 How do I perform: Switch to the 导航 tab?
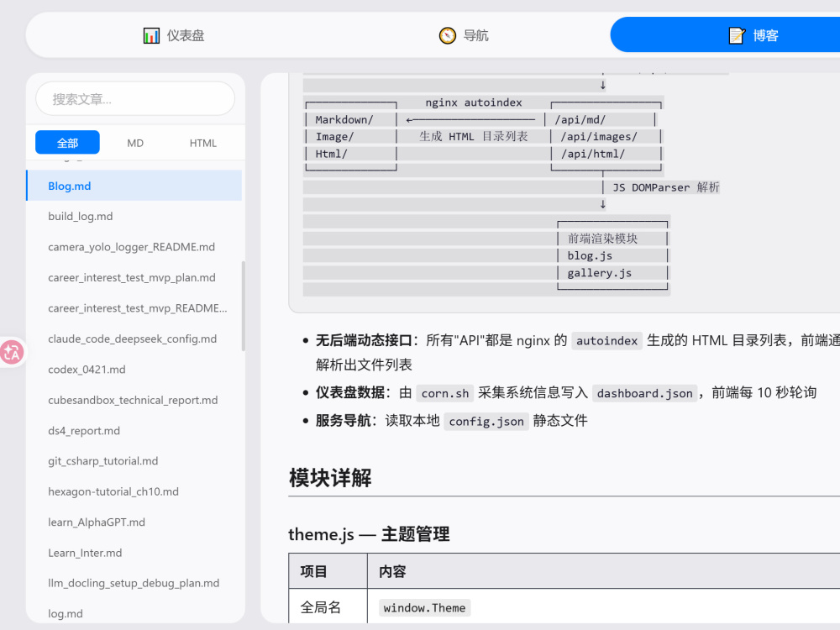[464, 35]
